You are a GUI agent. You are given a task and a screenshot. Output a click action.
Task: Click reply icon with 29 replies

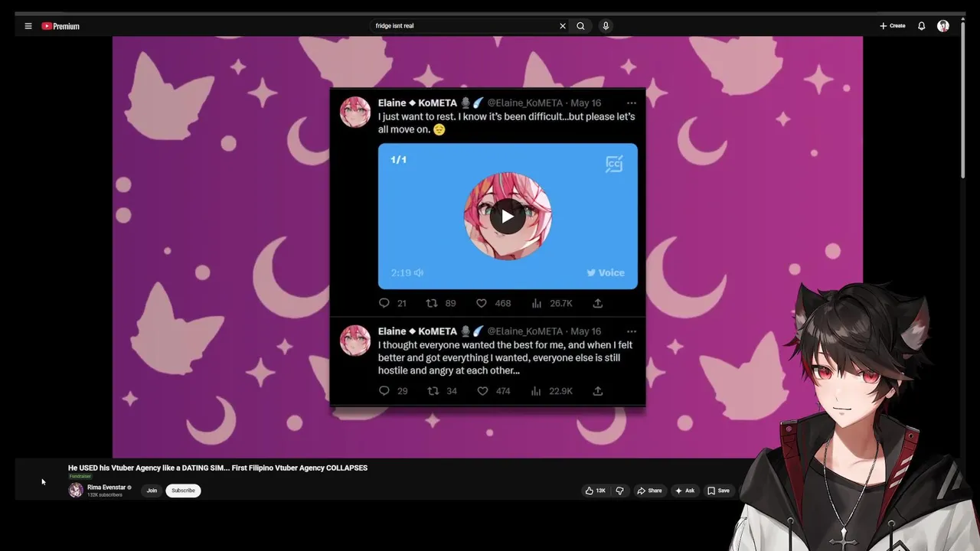click(384, 391)
